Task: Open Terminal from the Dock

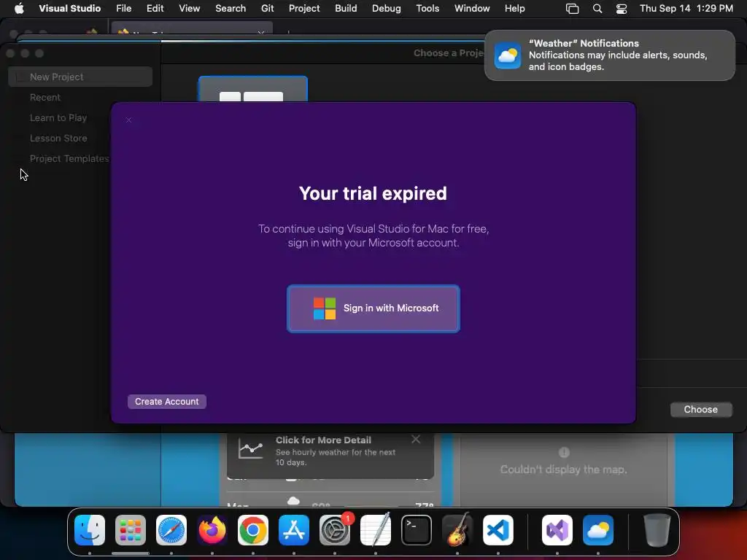Action: [x=417, y=530]
